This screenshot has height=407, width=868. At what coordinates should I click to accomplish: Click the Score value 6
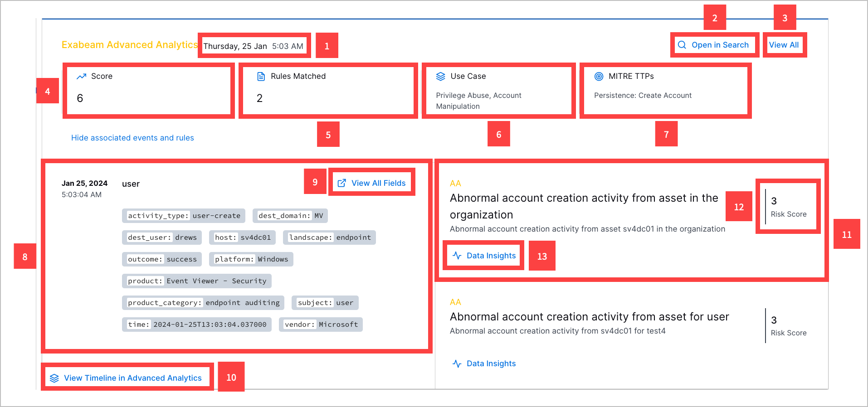pos(80,98)
